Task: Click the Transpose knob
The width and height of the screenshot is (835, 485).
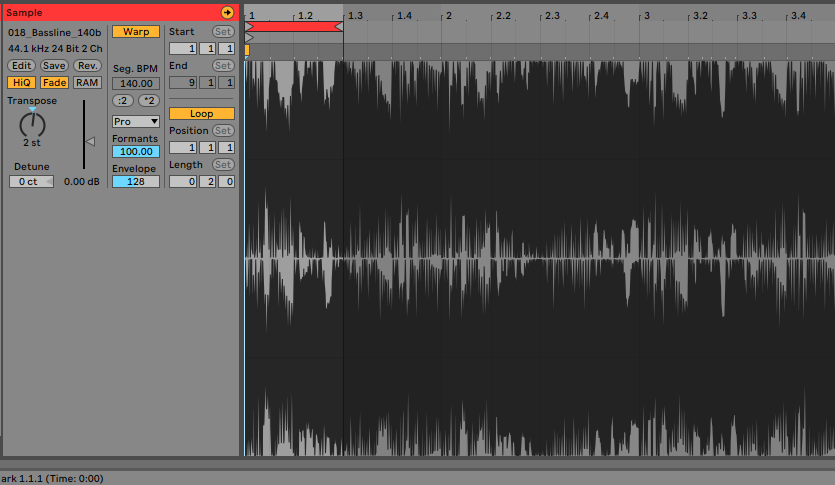Action: pyautogui.click(x=33, y=124)
